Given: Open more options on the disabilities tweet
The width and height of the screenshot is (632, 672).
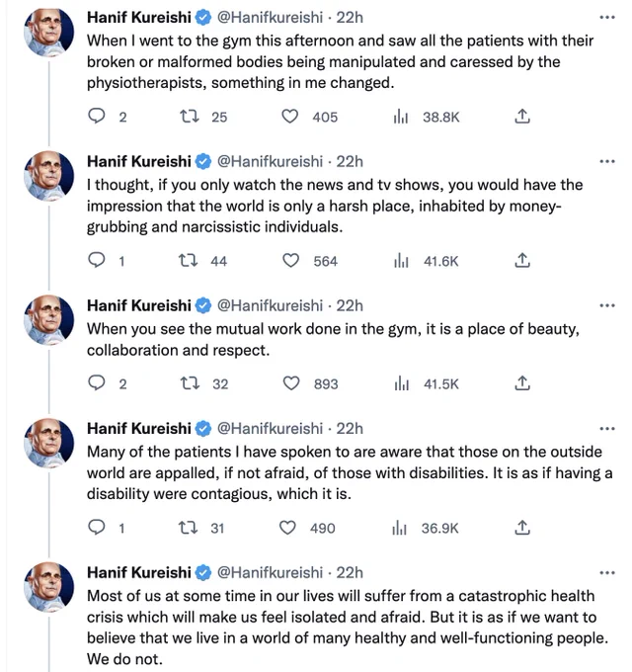Looking at the screenshot, I should click(x=607, y=429).
